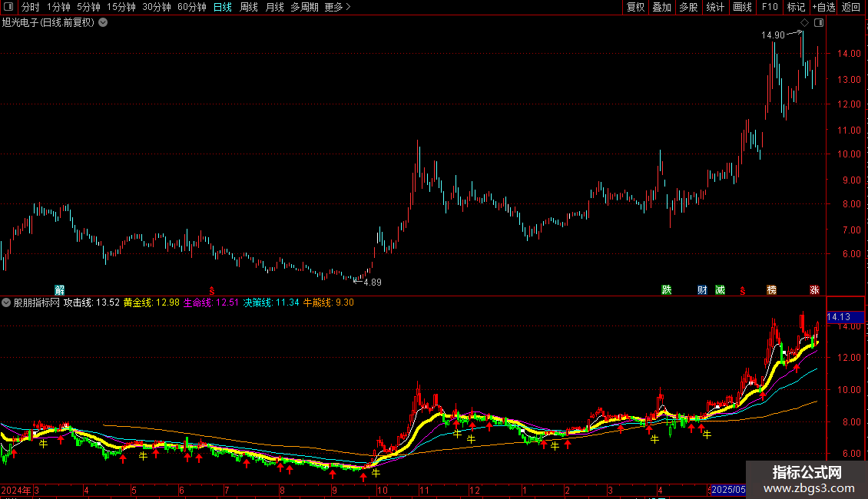
Task: Click the 决策线: 11.34 value
Action: click(271, 302)
